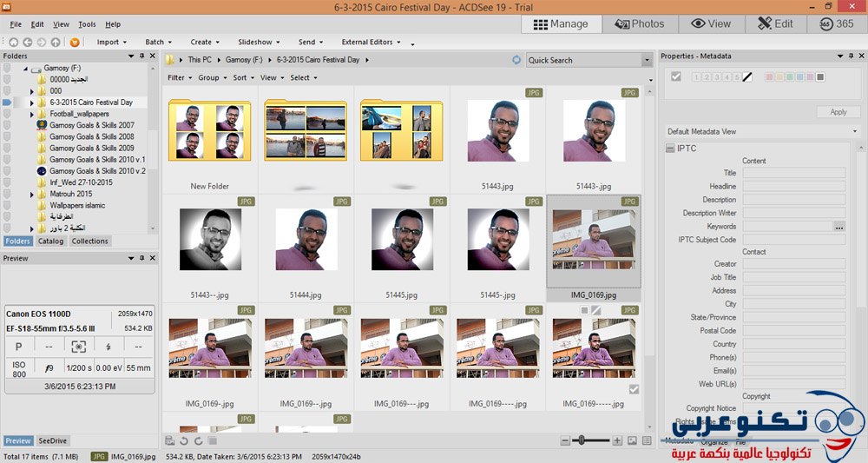Toggle Easy-Select indicator for 6-3-2015 Cairo Festival Day
Viewport: 868px width, 463px height.
[x=7, y=103]
